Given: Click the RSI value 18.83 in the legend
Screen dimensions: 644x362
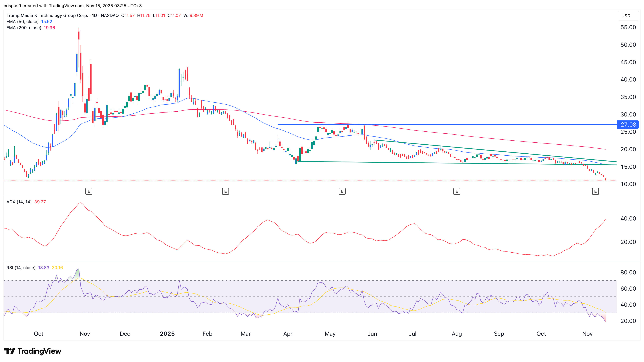Looking at the screenshot, I should coord(43,268).
